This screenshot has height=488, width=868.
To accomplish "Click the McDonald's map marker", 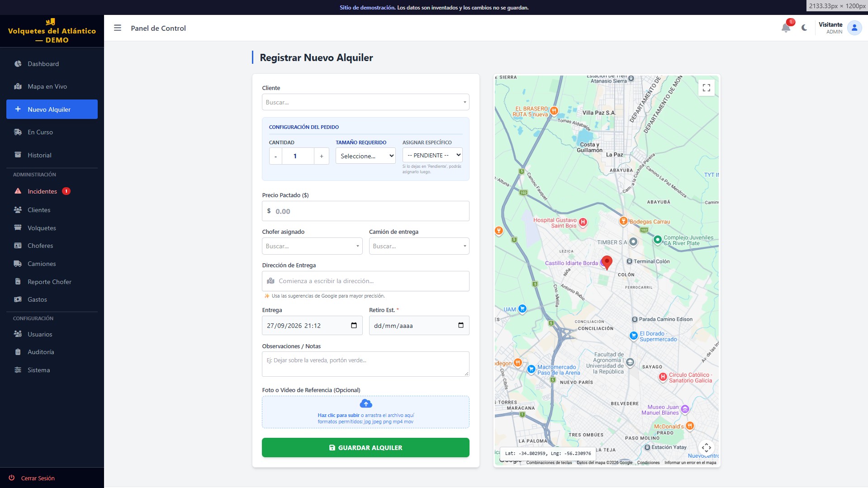I will pos(690,426).
